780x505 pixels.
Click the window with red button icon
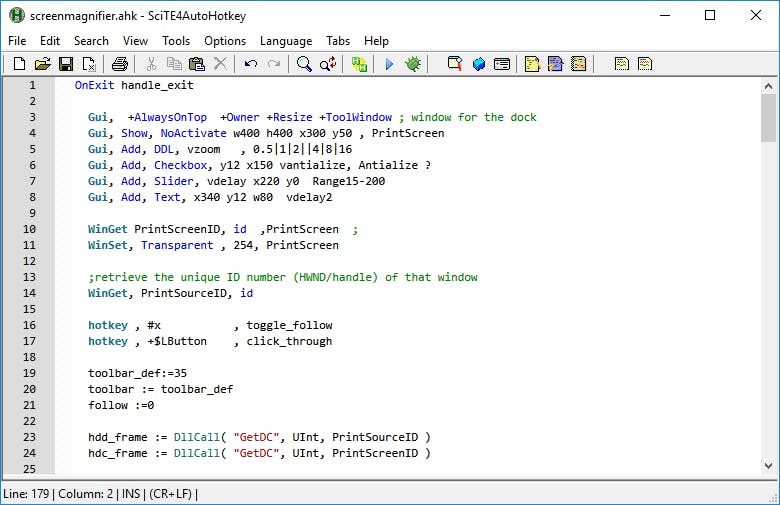tap(502, 64)
